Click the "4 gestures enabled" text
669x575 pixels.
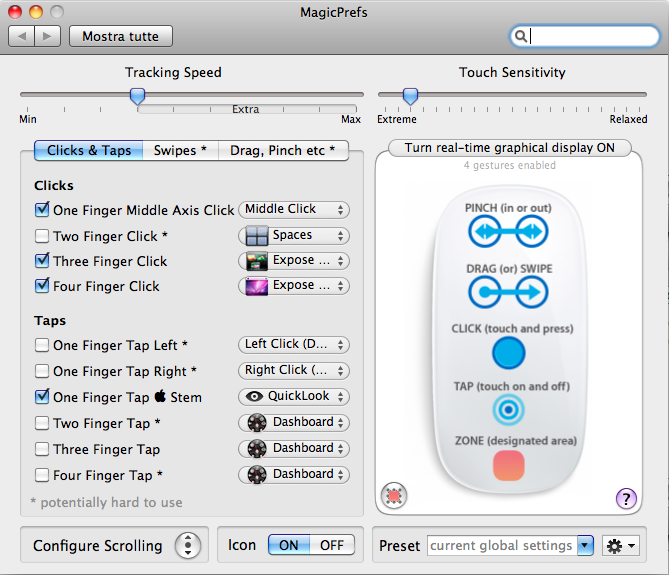pyautogui.click(x=509, y=166)
